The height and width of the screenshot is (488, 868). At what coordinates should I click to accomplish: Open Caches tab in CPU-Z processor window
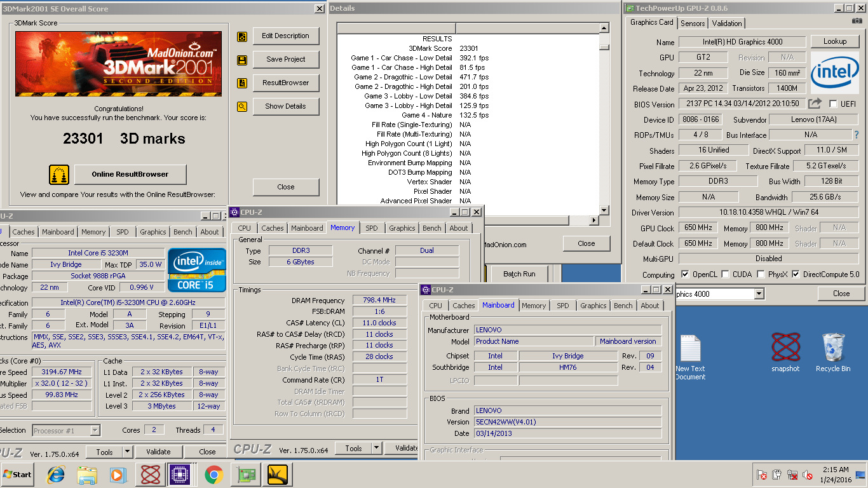(x=24, y=232)
